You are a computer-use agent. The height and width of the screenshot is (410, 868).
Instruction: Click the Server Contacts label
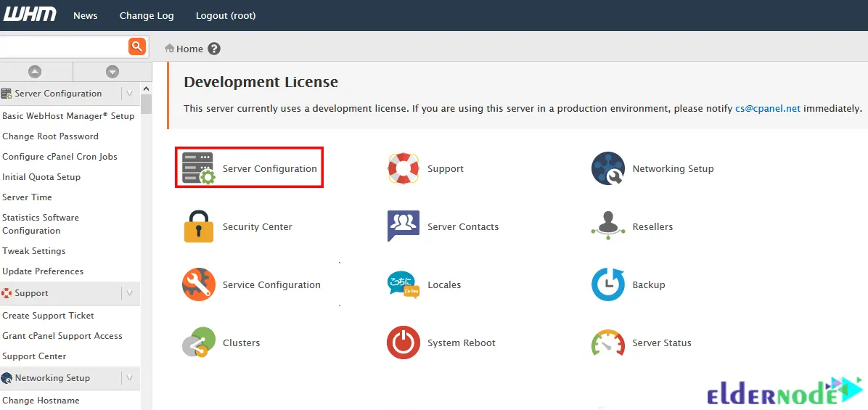pos(463,227)
